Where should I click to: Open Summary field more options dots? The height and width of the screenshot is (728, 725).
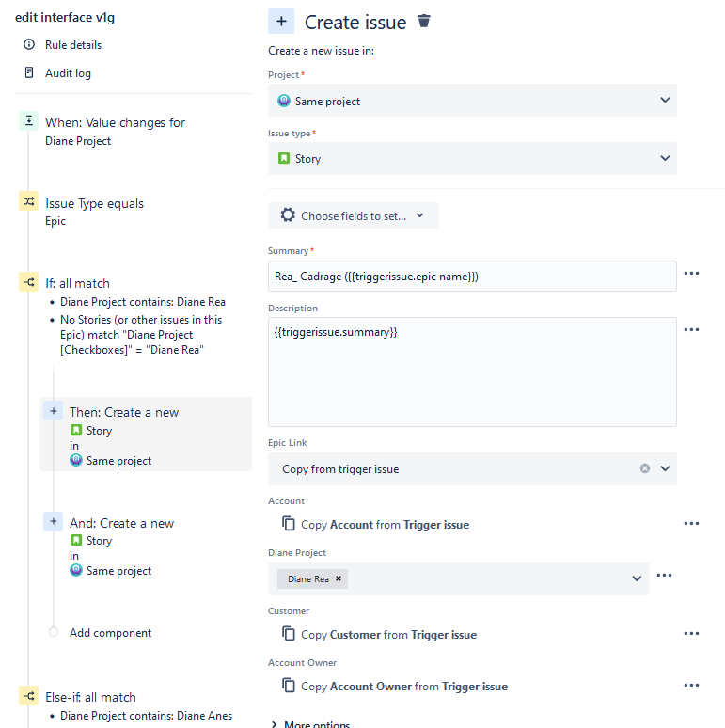691,274
